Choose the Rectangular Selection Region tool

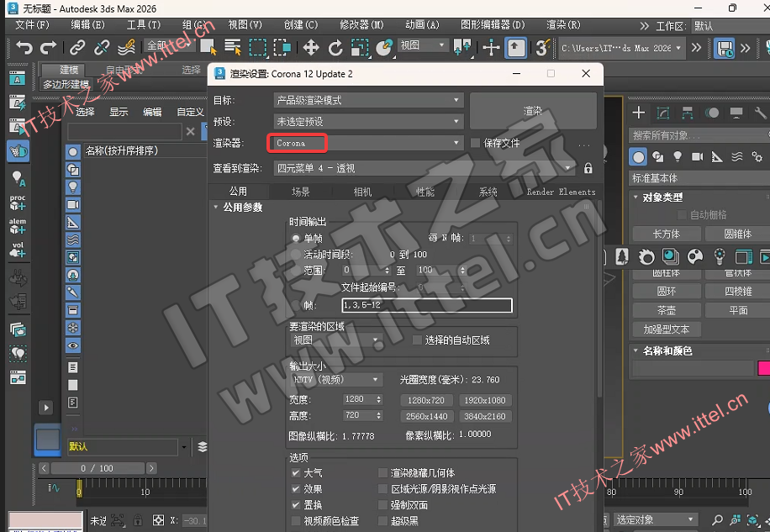click(258, 48)
